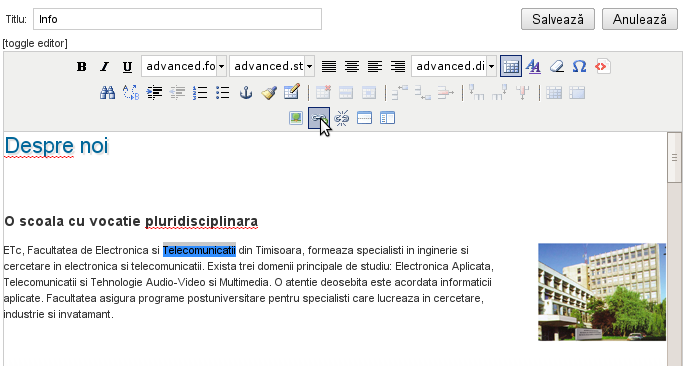This screenshot has height=366, width=688.
Task: Open the advanced.di dropdown
Action: (x=454, y=66)
